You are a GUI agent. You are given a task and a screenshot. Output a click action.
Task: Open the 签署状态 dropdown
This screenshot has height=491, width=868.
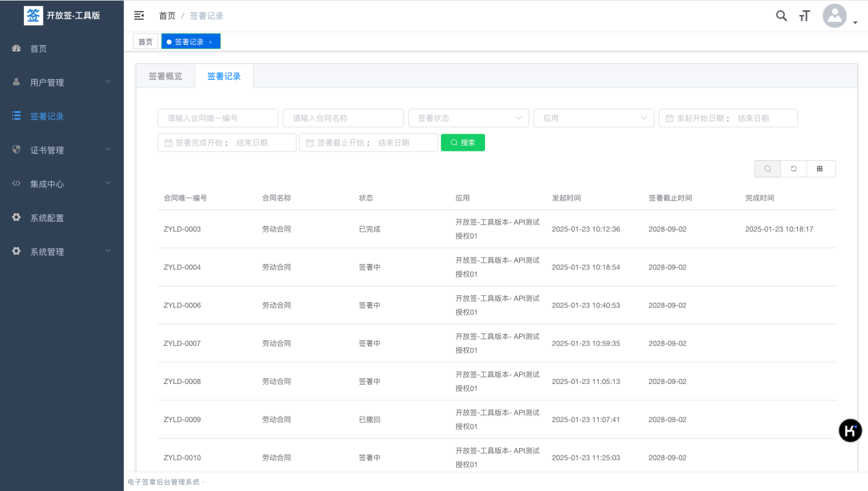[x=469, y=118]
